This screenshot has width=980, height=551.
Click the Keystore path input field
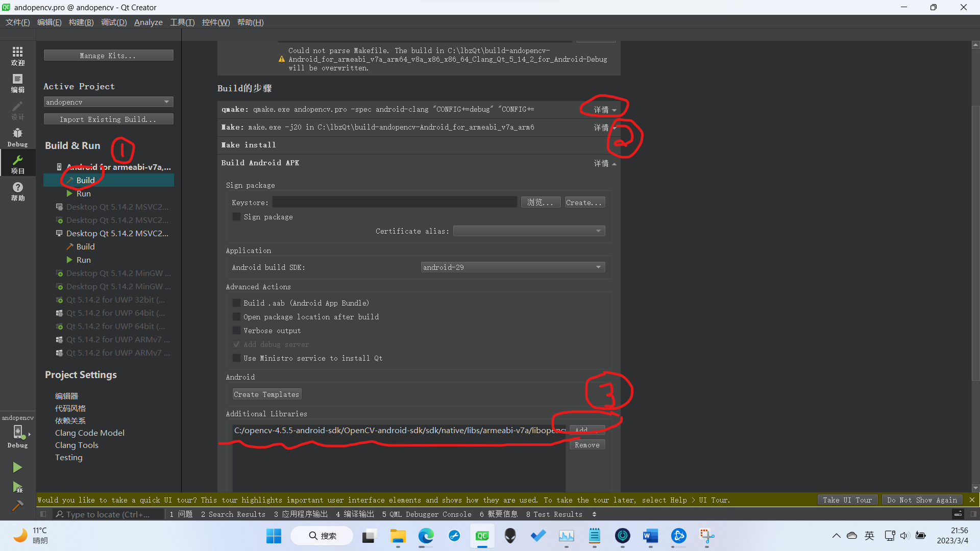tap(394, 203)
